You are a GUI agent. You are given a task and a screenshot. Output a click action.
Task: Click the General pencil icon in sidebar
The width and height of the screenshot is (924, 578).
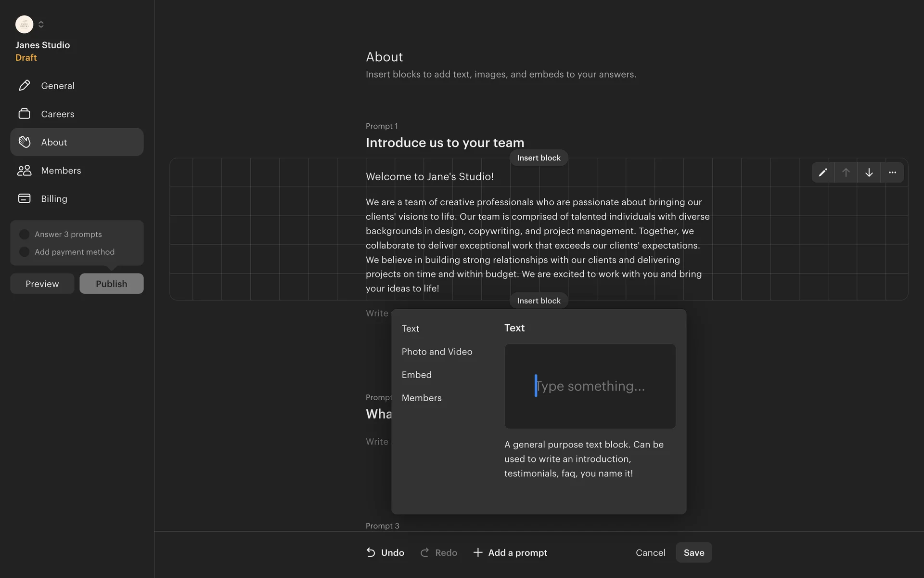click(24, 86)
